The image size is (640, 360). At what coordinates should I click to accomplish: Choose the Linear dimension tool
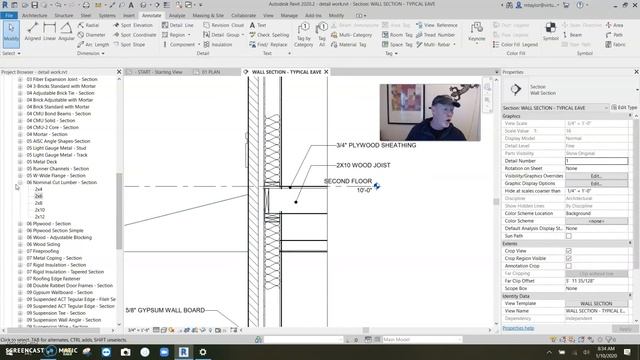click(x=49, y=32)
